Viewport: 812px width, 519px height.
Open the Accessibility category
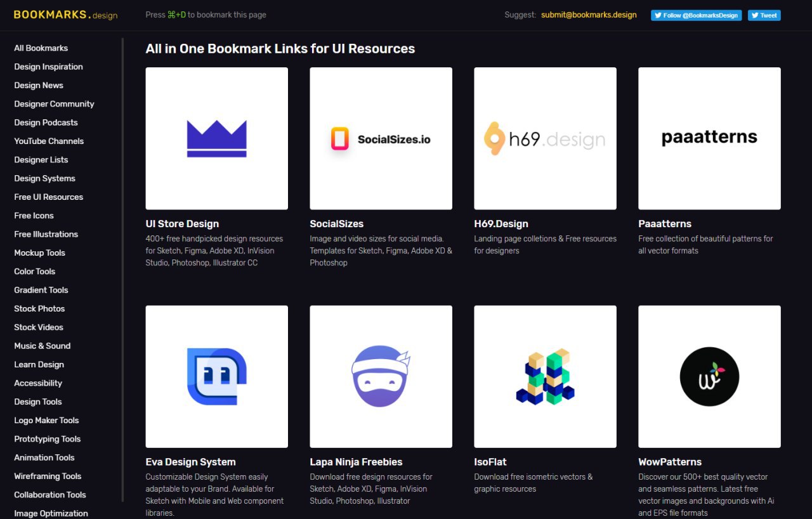click(38, 383)
